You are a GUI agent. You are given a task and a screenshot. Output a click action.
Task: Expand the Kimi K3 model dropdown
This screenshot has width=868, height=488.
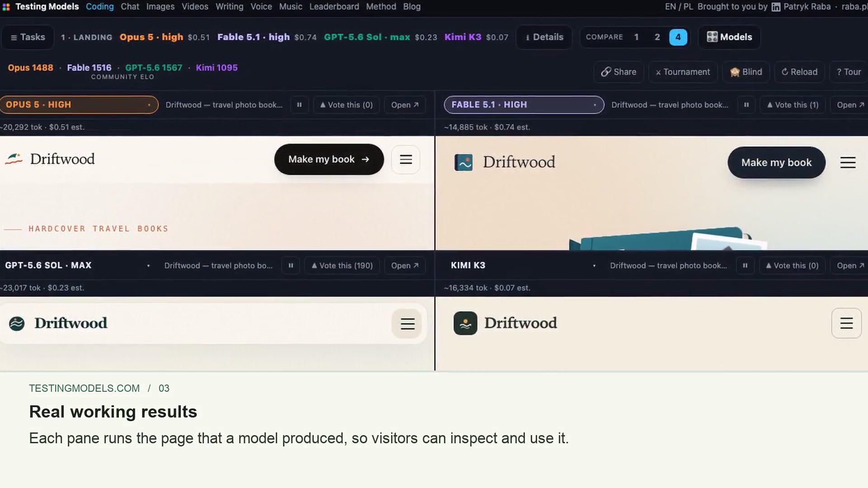pos(524,266)
